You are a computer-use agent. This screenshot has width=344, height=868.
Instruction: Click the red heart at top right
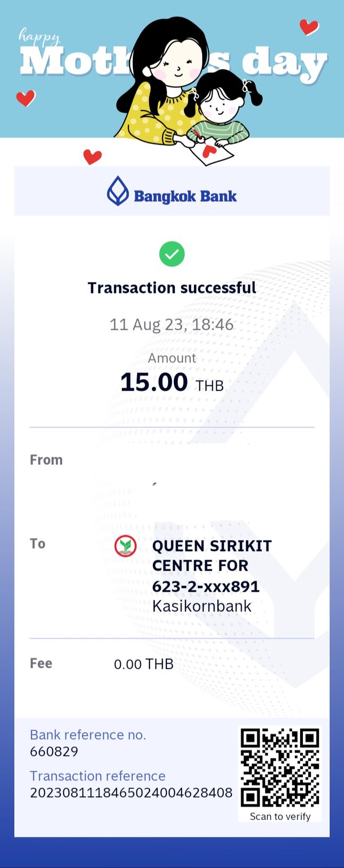click(309, 27)
